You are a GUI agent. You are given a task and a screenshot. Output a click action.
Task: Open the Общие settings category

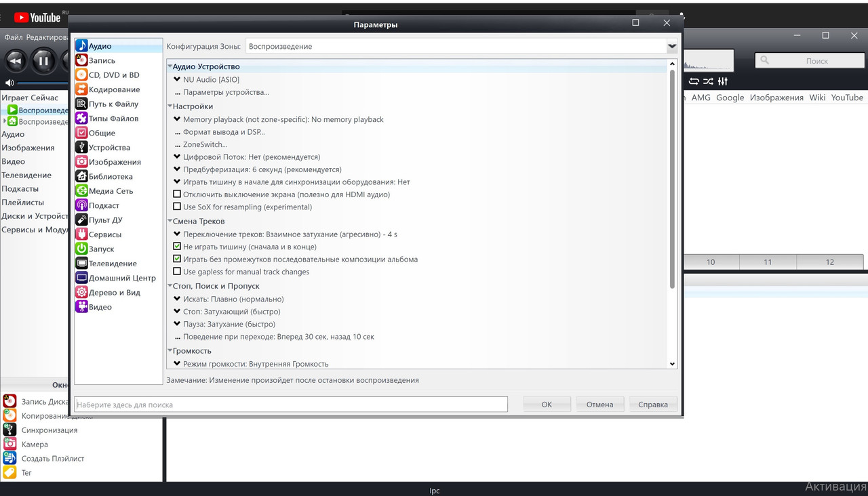click(102, 133)
